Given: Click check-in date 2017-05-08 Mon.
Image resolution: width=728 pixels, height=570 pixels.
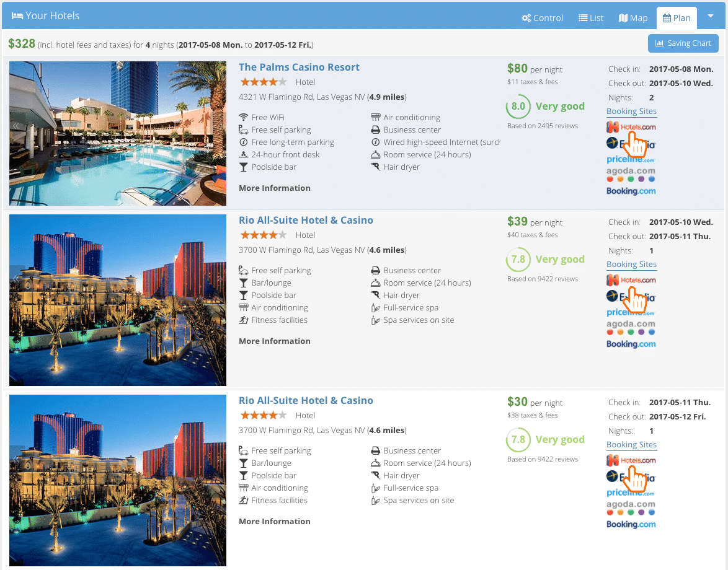Looking at the screenshot, I should (x=681, y=69).
